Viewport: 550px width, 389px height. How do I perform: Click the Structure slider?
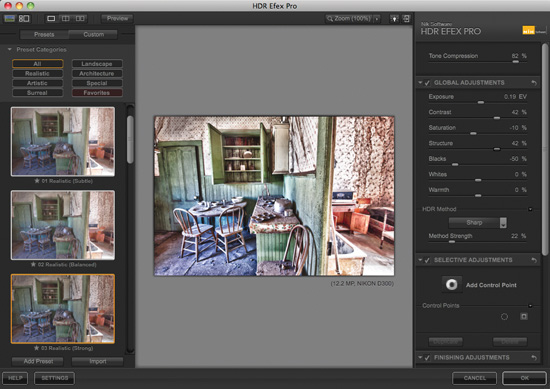tap(477, 149)
